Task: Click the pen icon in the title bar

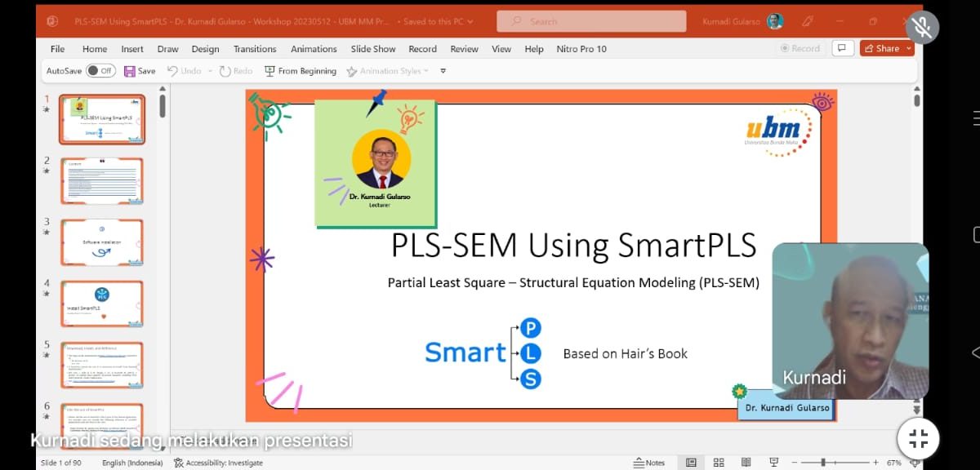Action: point(808,21)
